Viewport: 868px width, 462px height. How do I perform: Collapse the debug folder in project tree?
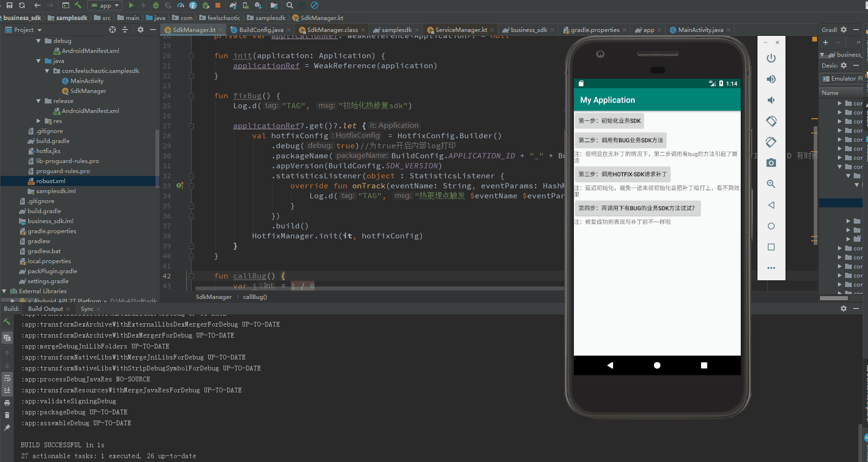(39, 41)
